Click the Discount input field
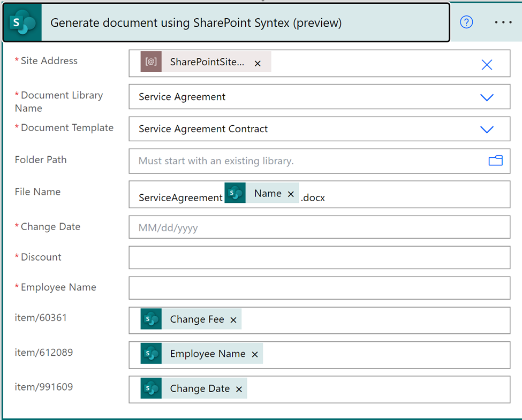 click(319, 258)
